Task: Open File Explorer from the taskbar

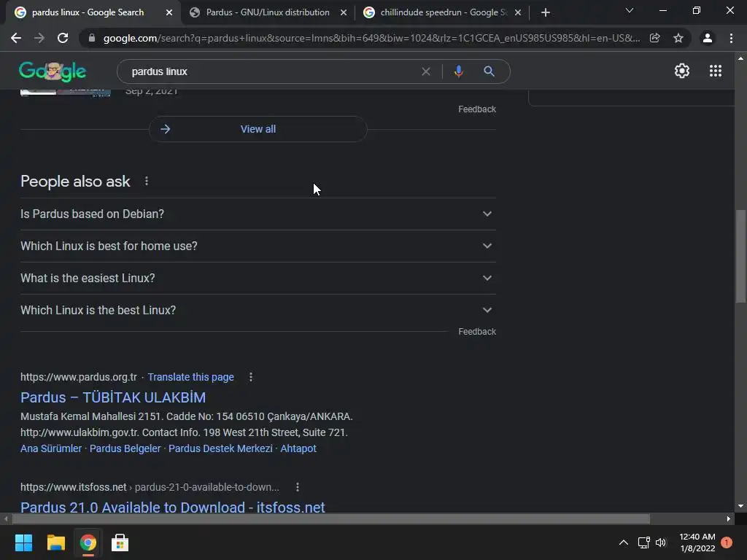Action: click(x=55, y=542)
